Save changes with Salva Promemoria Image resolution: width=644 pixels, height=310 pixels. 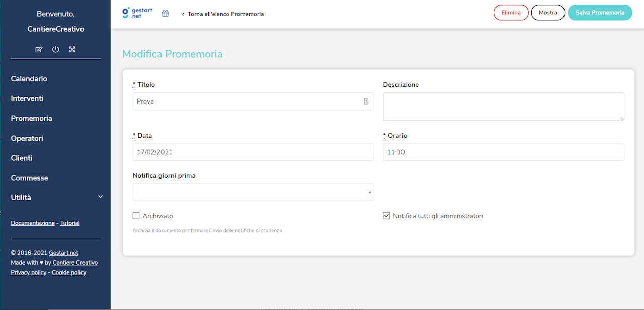(600, 12)
